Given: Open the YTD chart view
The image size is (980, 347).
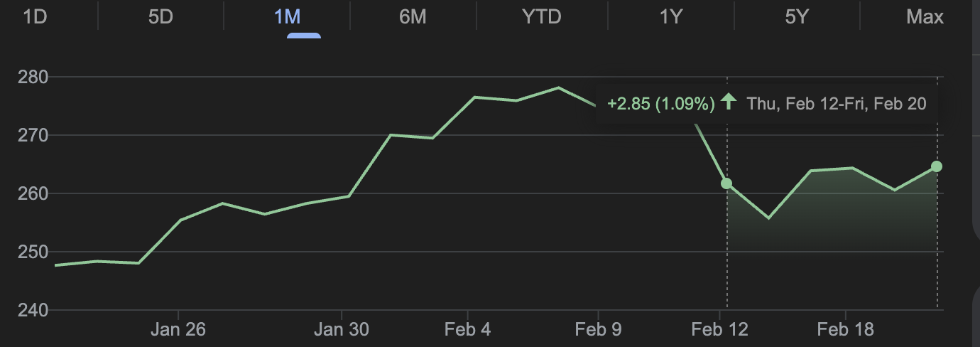Looking at the screenshot, I should 542,17.
